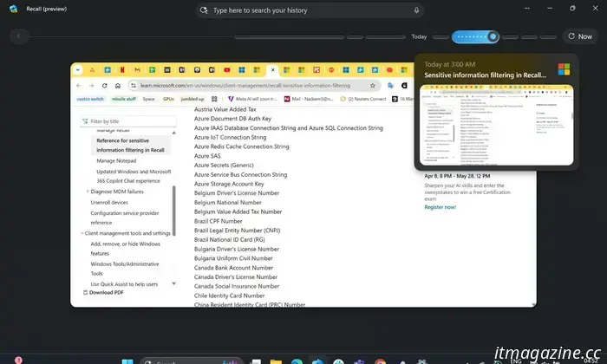
Task: Bookmark this page with the star icon
Action: point(372,86)
